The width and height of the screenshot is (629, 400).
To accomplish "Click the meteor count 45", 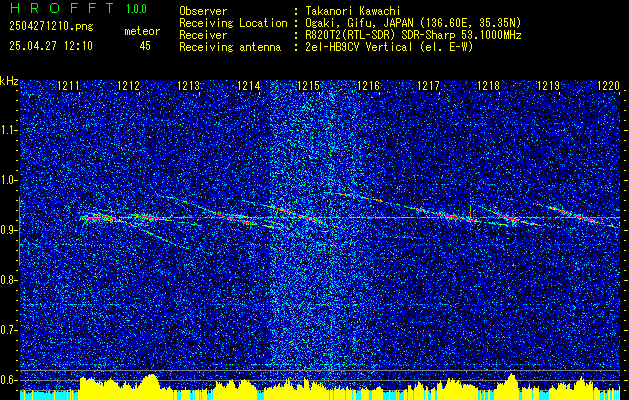I will point(145,46).
